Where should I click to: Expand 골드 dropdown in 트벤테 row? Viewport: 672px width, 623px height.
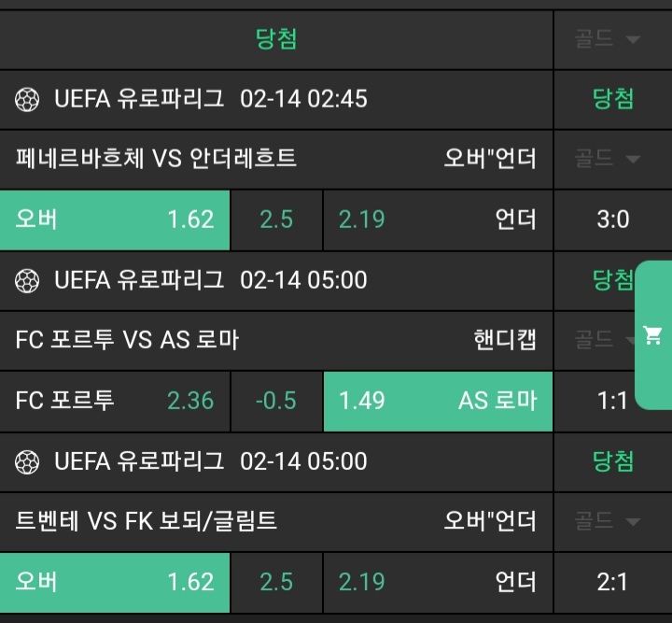pyautogui.click(x=607, y=521)
